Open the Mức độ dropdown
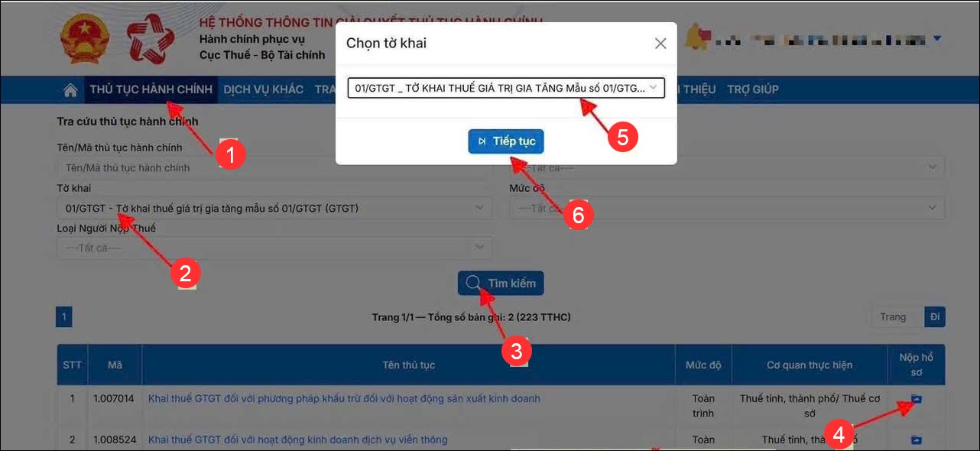This screenshot has width=980, height=451. click(x=727, y=208)
